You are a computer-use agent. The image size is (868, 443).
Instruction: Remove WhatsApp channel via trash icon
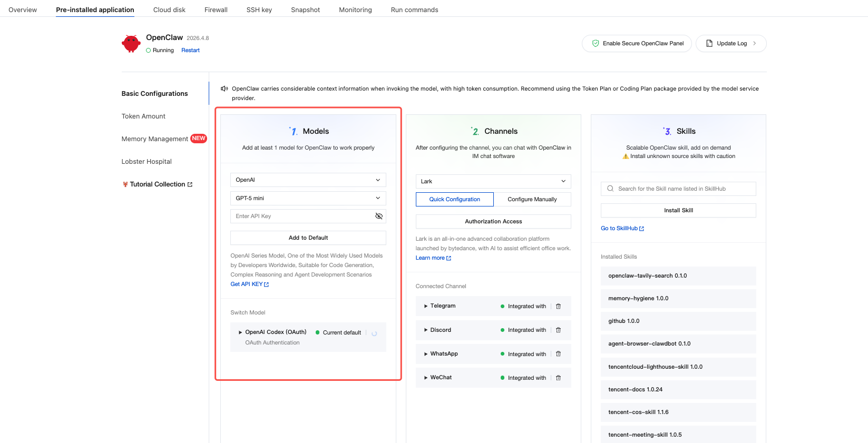[x=558, y=354]
